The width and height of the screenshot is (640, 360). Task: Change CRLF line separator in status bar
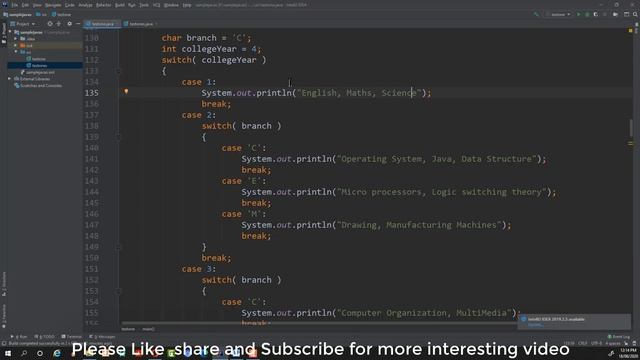583,343
